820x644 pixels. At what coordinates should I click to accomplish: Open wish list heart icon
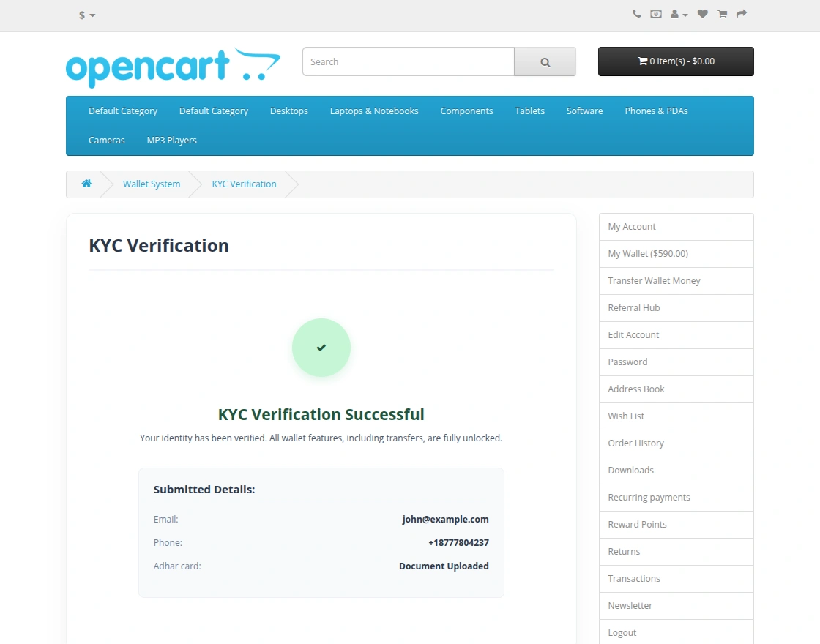tap(702, 14)
